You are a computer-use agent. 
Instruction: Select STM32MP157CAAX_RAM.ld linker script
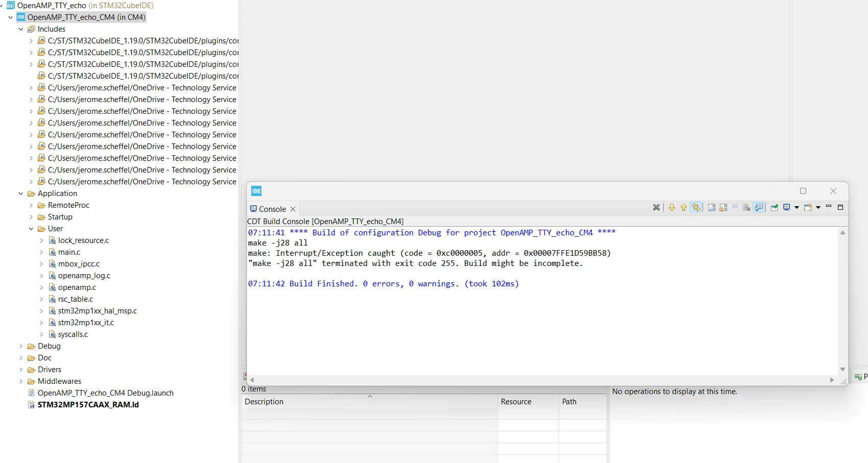click(x=88, y=405)
